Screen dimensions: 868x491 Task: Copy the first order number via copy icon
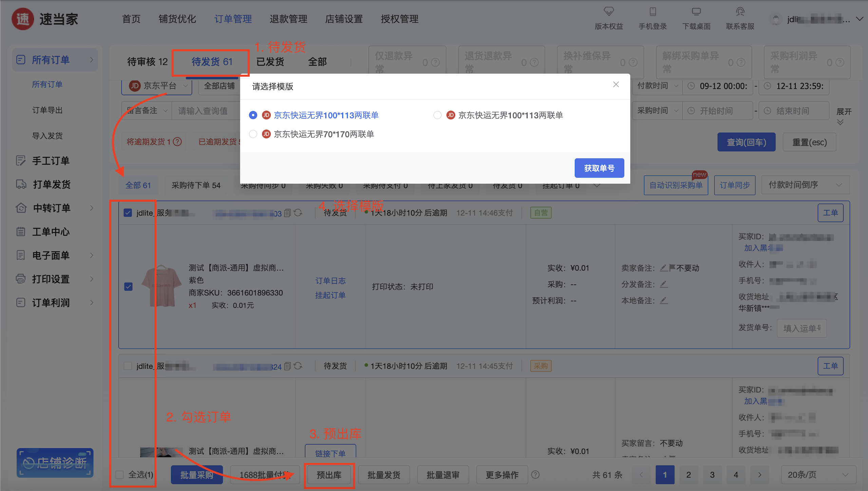(x=287, y=213)
